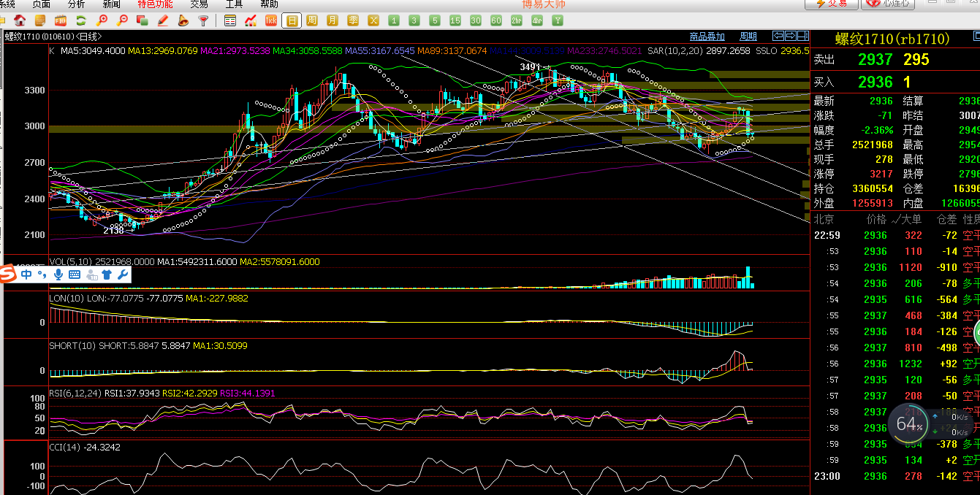This screenshot has height=495, width=980.
Task: Select the weekly (周) period button
Action: pos(312,20)
